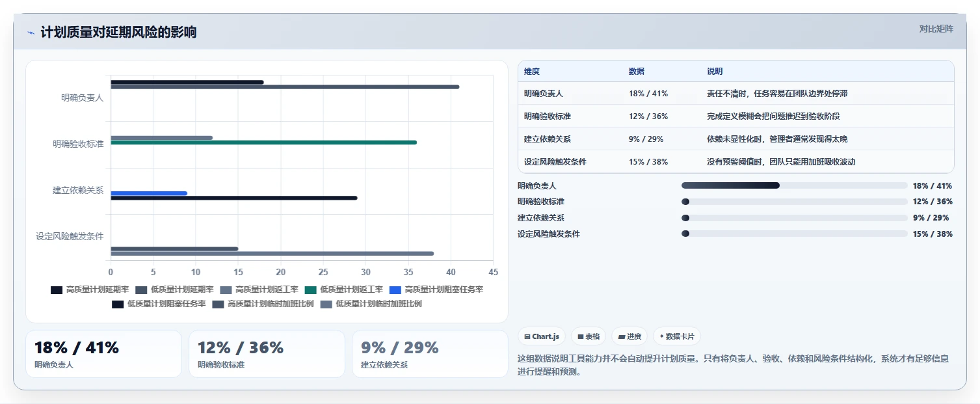Click the summary paragraph starting 这组数据说明

pos(733,365)
